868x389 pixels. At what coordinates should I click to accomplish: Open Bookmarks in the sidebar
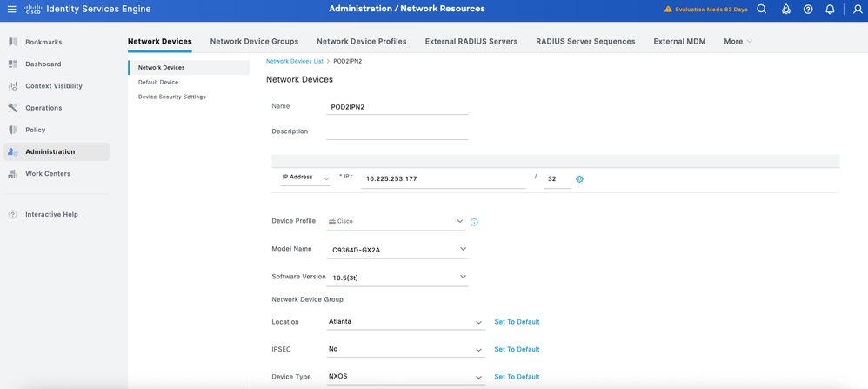click(x=43, y=42)
